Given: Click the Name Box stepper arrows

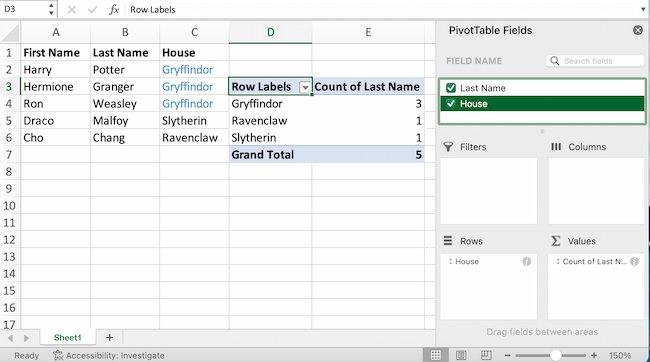Looking at the screenshot, I should [51, 9].
